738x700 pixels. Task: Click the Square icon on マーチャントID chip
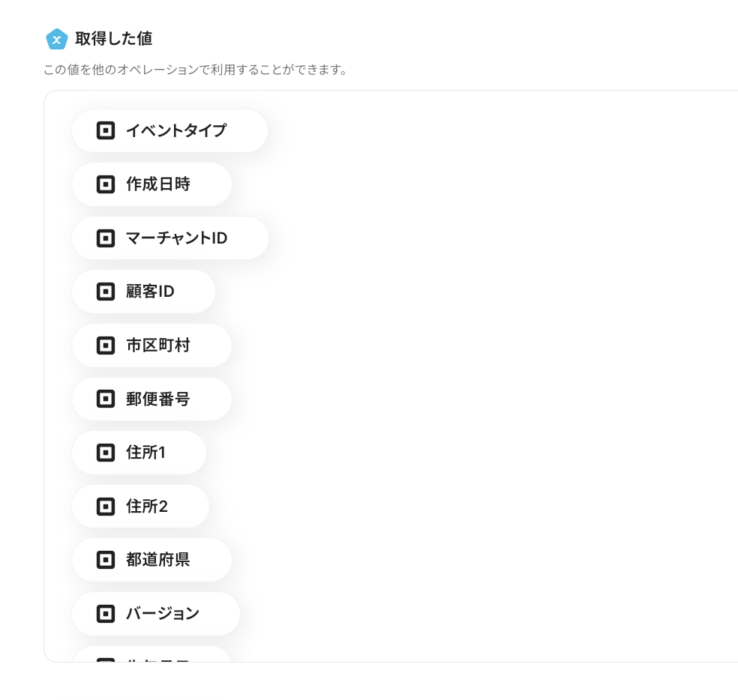[x=106, y=238]
